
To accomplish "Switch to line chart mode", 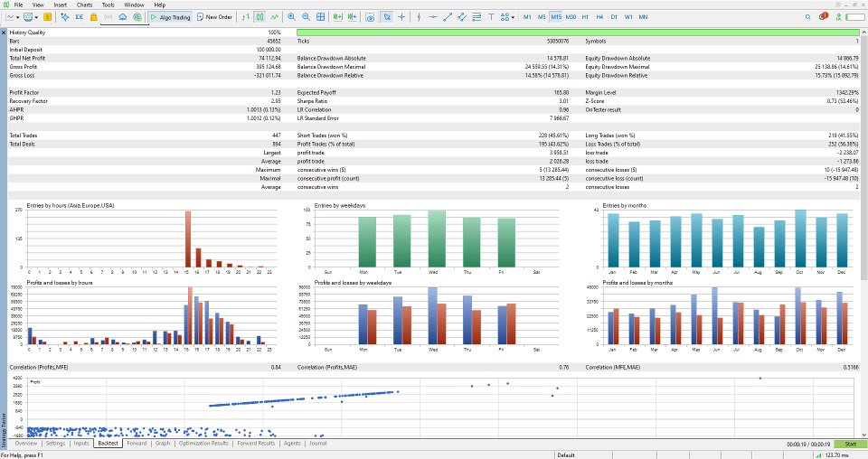I will tap(274, 17).
